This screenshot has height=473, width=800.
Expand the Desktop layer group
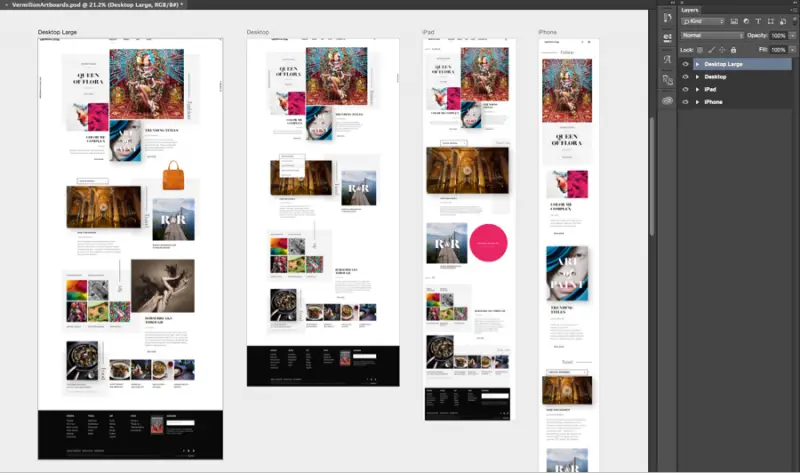[697, 77]
